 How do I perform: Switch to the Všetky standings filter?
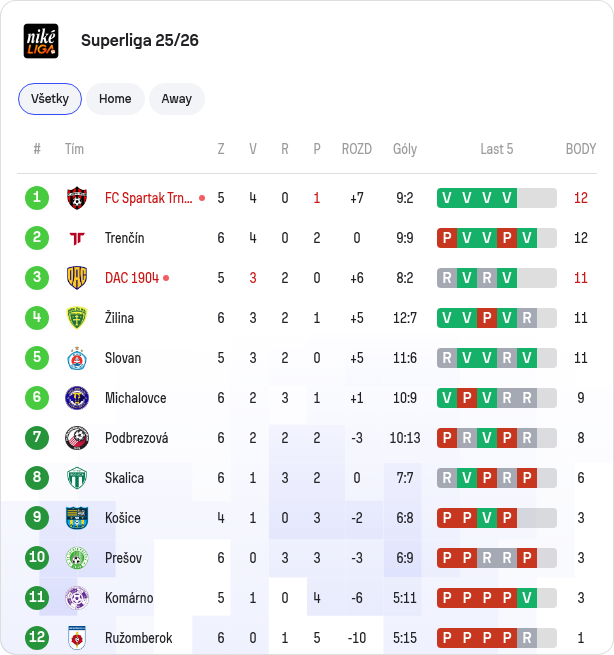click(x=50, y=99)
